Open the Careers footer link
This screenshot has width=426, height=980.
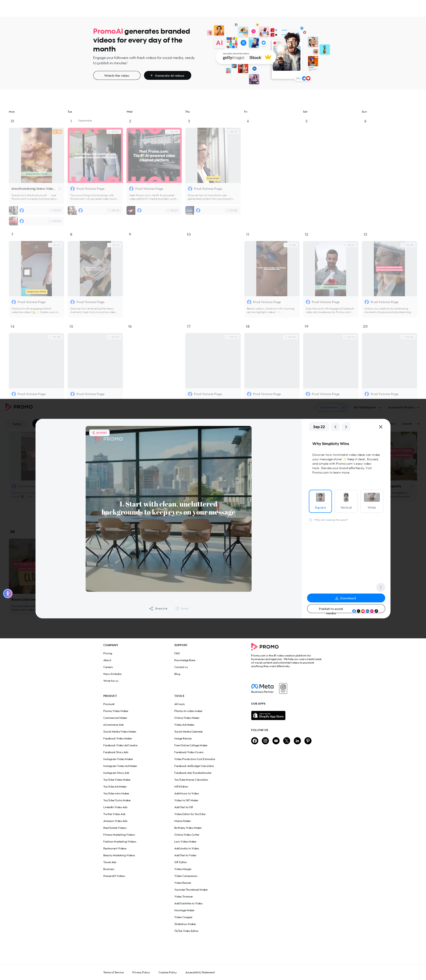pos(108,667)
